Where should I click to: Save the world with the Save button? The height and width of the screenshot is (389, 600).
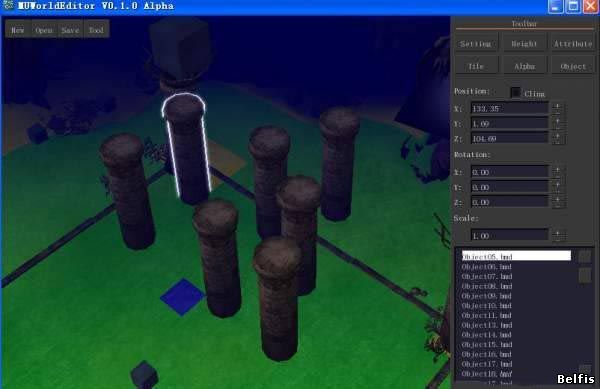(70, 29)
